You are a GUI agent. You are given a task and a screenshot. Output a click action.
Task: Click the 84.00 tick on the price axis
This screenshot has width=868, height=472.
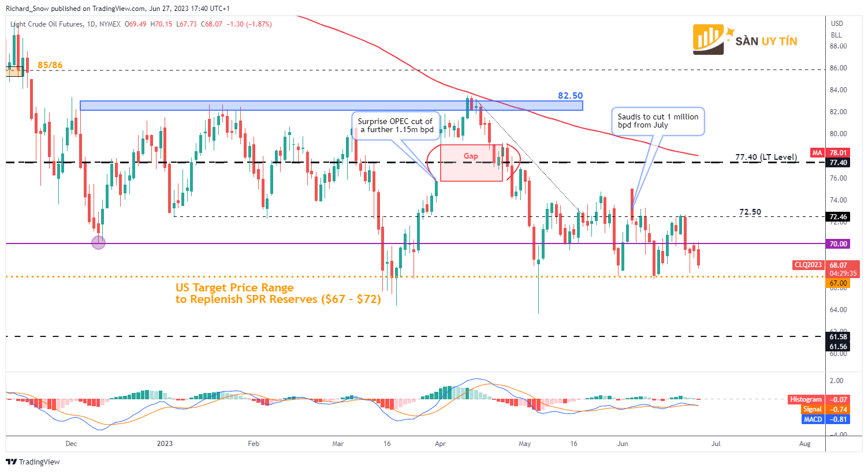tap(839, 90)
